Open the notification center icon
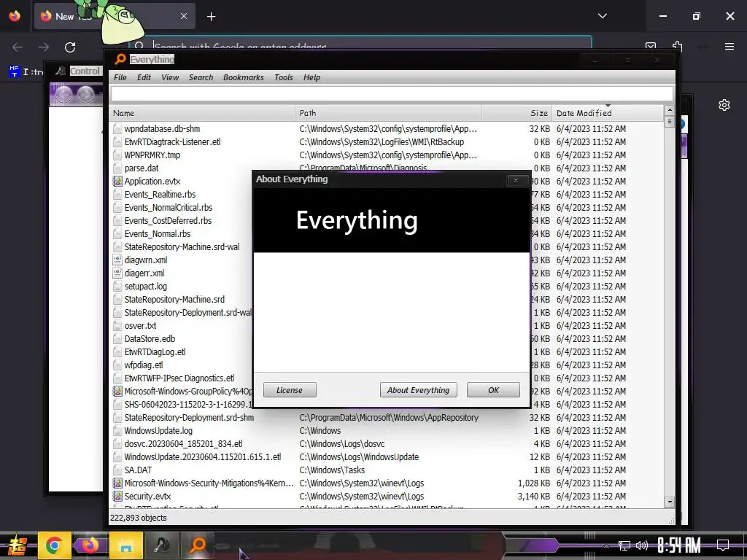 click(723, 545)
